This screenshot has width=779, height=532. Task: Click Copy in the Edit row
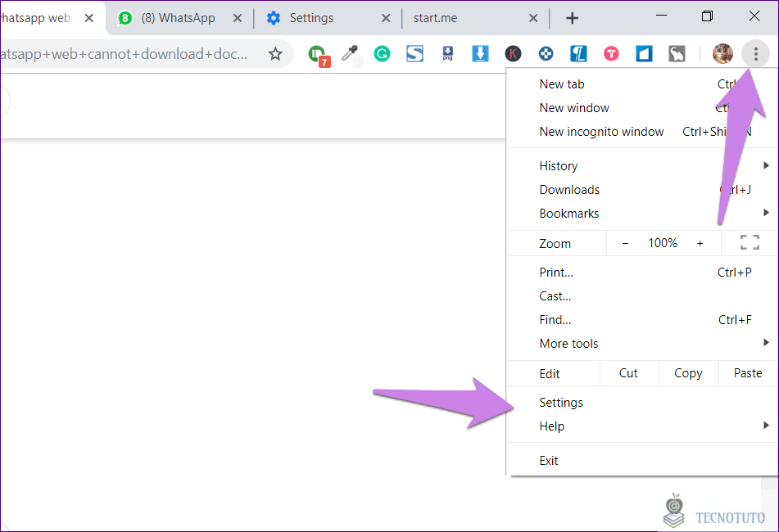pyautogui.click(x=689, y=373)
